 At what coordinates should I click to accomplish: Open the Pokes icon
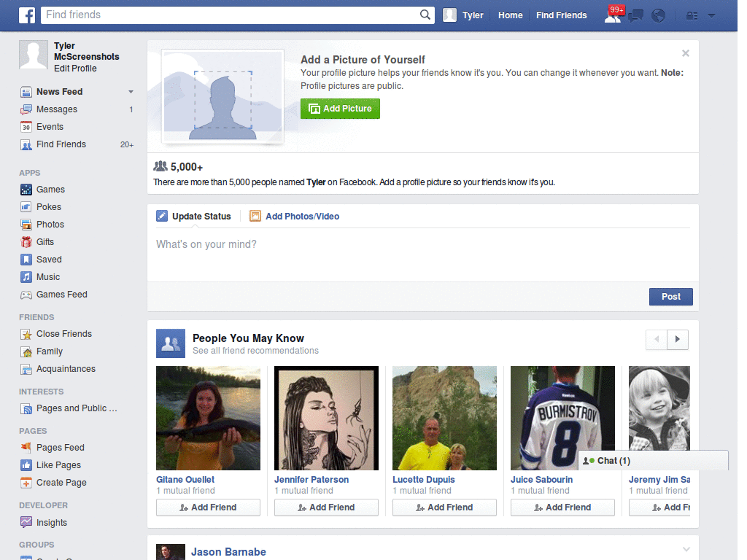tap(26, 207)
